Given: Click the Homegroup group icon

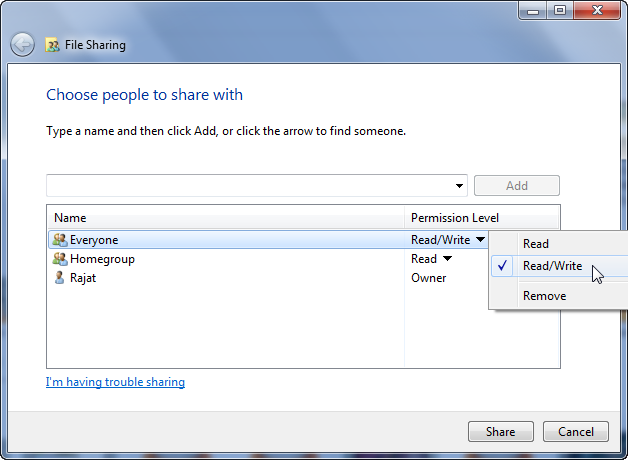Looking at the screenshot, I should (x=60, y=259).
